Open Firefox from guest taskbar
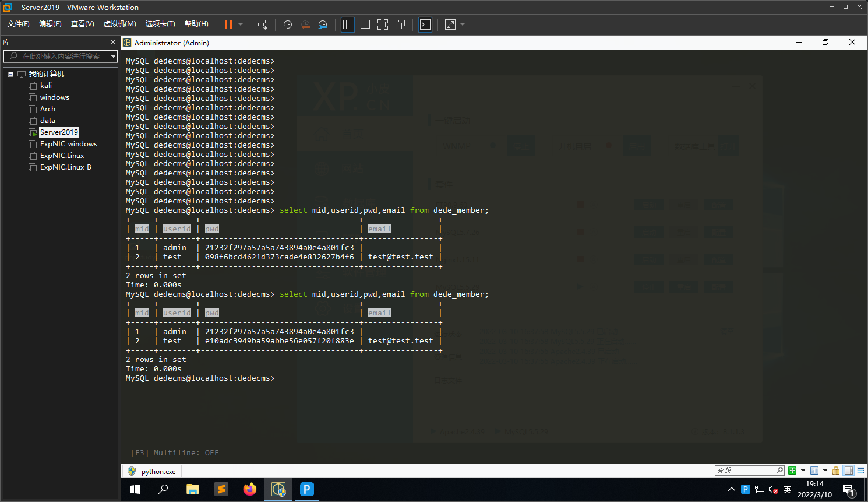This screenshot has height=502, width=868. (x=250, y=490)
